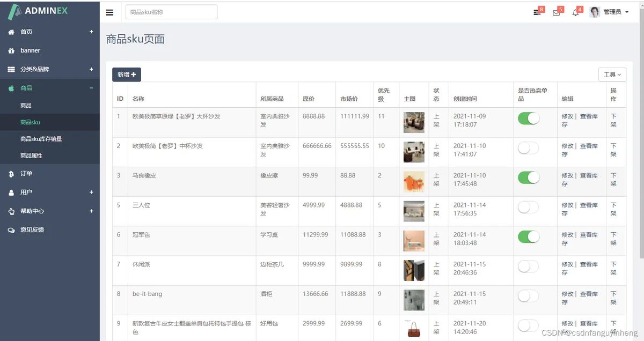Click the user icon beside 用户
The height and width of the screenshot is (341, 644).
(x=11, y=192)
